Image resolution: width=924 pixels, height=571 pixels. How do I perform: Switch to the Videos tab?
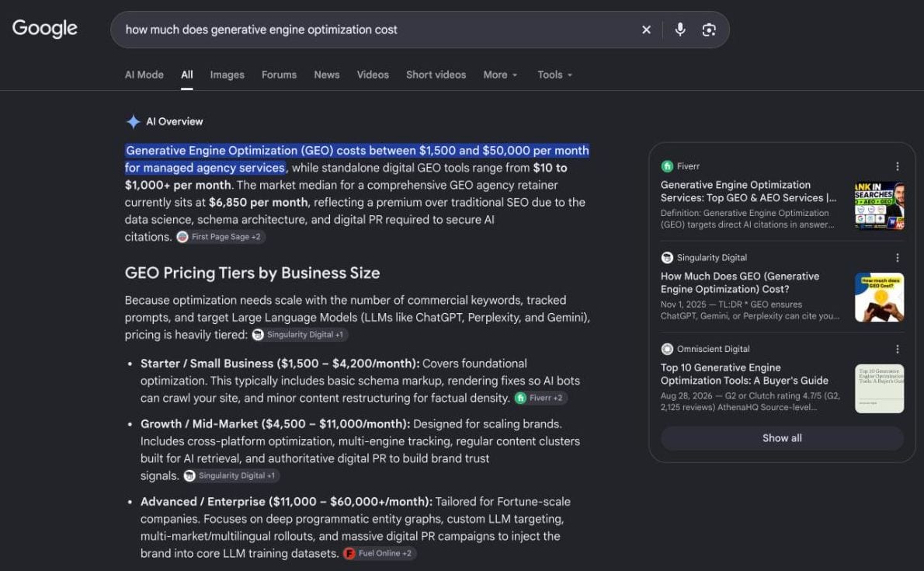point(373,75)
